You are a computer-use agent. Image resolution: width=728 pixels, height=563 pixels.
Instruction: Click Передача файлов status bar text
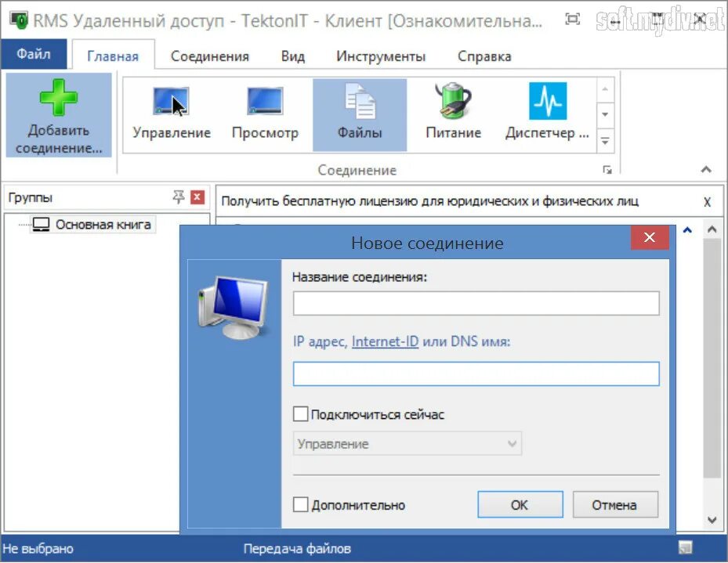(297, 549)
